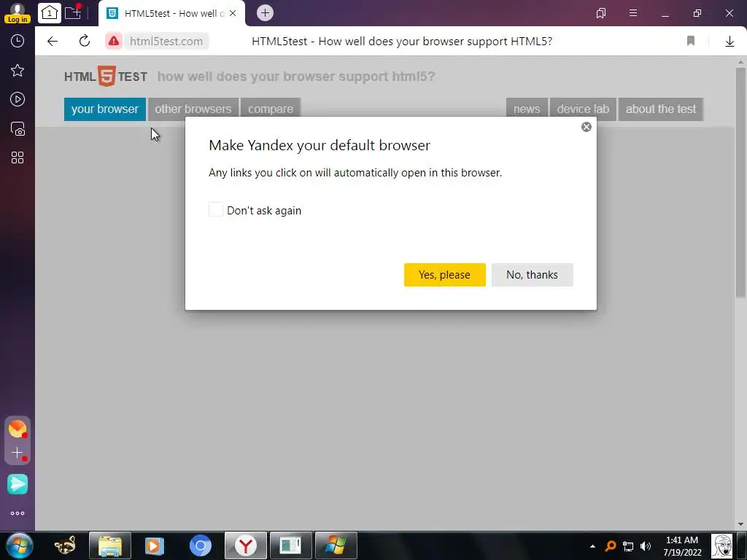Open the collections icon in title bar

tap(601, 13)
